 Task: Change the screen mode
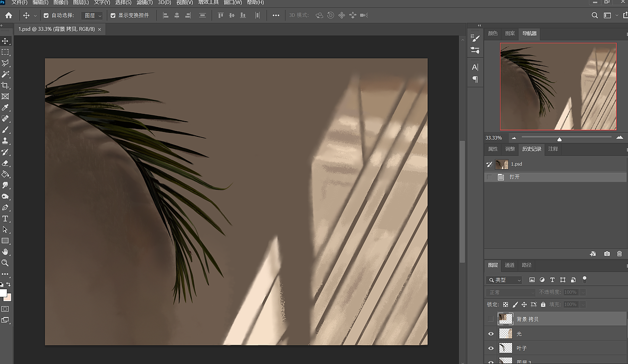(5, 320)
